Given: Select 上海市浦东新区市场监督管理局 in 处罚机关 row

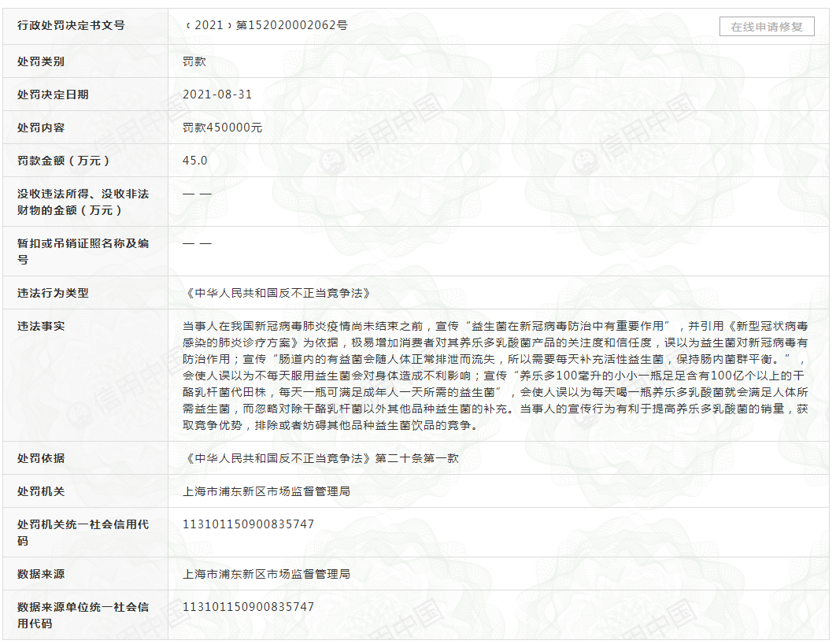Looking at the screenshot, I should [266, 491].
